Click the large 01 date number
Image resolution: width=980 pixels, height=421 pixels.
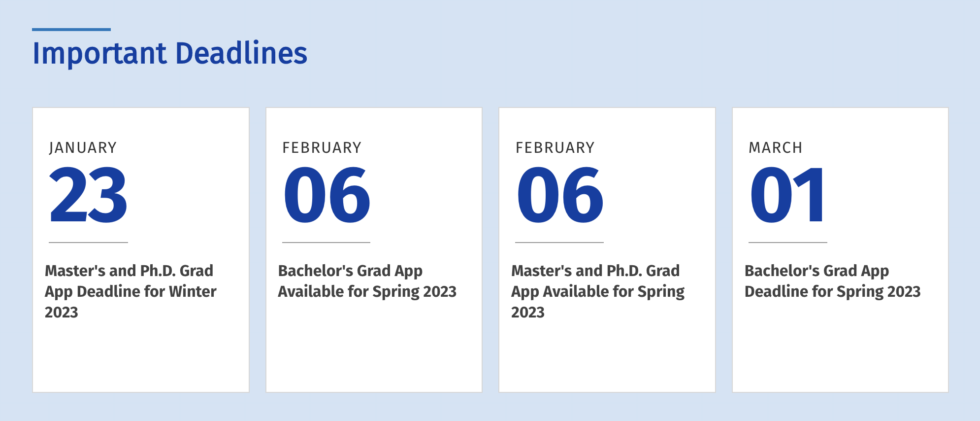tap(787, 195)
